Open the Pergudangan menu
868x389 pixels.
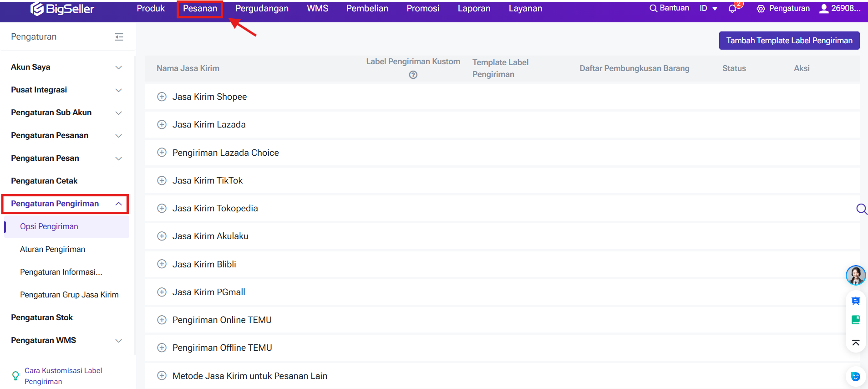(262, 9)
